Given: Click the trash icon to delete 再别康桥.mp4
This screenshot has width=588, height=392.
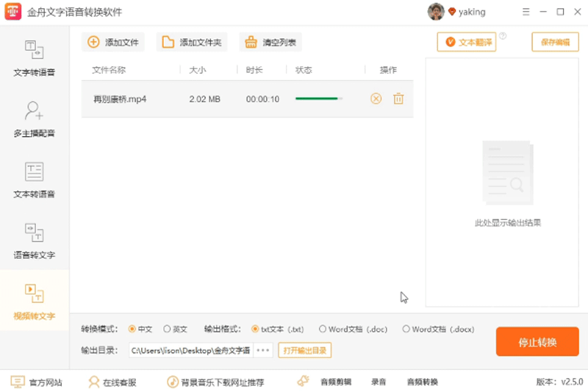Looking at the screenshot, I should pos(398,99).
